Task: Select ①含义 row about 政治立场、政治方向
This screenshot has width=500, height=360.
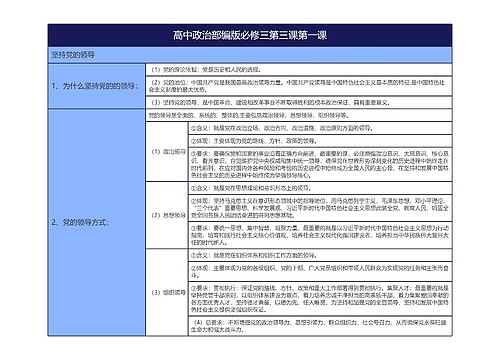Action: click(x=320, y=128)
